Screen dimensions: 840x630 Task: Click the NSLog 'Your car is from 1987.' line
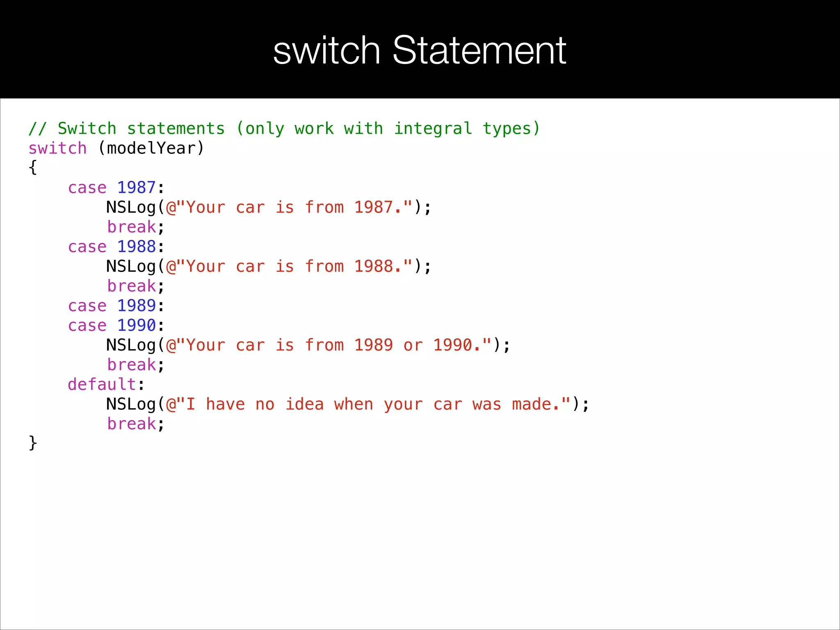coord(269,207)
